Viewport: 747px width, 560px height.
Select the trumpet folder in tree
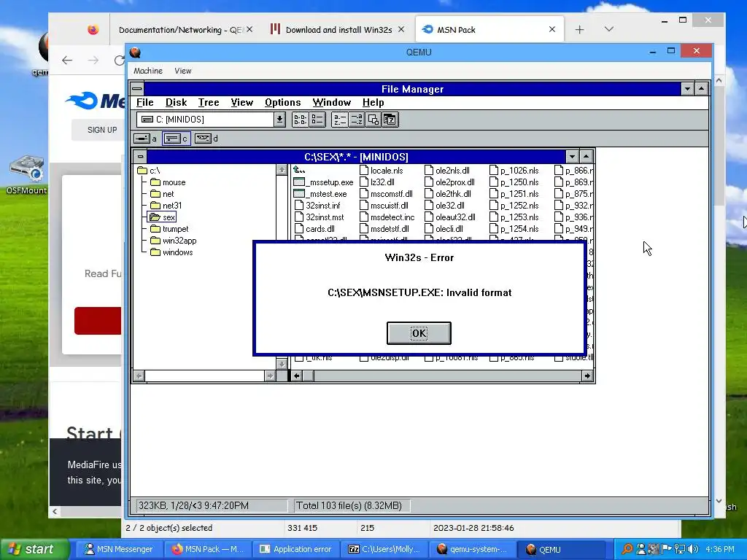click(x=169, y=229)
